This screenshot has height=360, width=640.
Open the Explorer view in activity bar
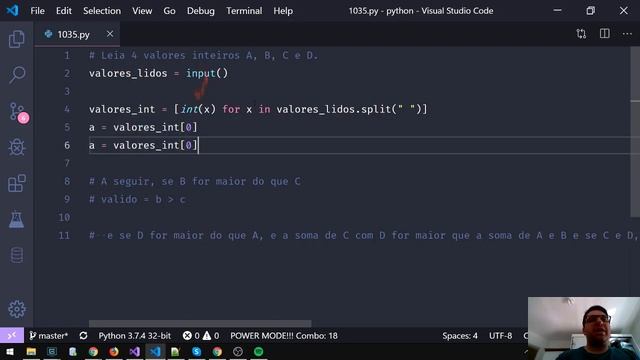point(17,39)
